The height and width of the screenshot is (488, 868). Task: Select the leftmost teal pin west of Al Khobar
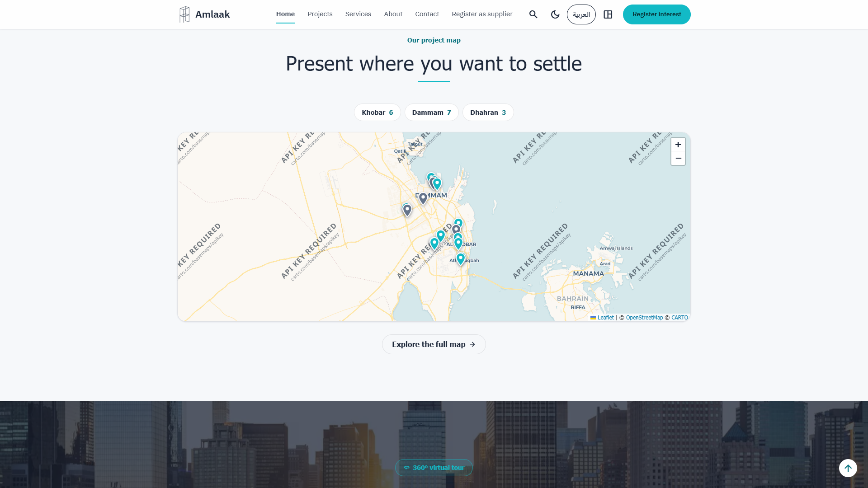pos(434,244)
